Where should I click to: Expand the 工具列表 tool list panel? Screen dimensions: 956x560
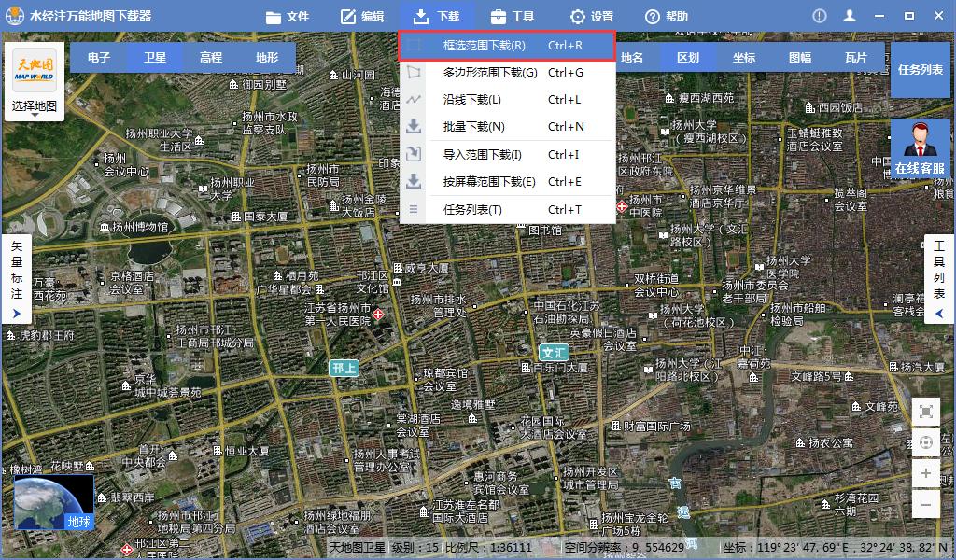(x=939, y=279)
